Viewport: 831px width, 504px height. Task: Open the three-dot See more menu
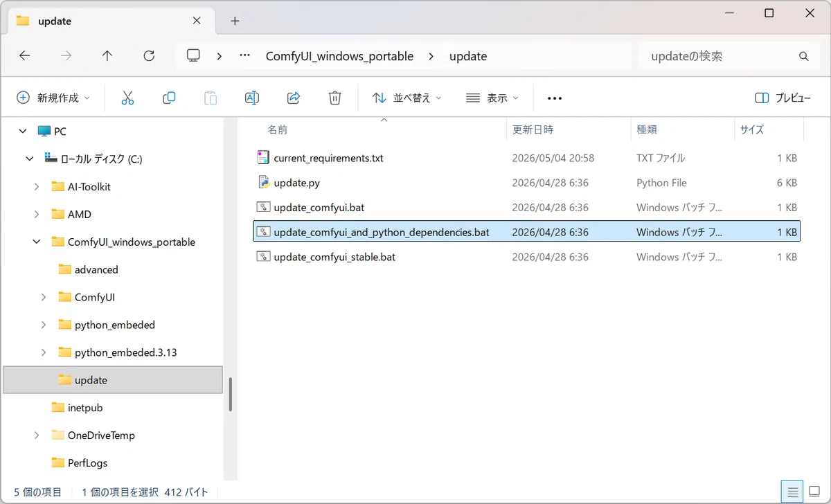tap(555, 98)
